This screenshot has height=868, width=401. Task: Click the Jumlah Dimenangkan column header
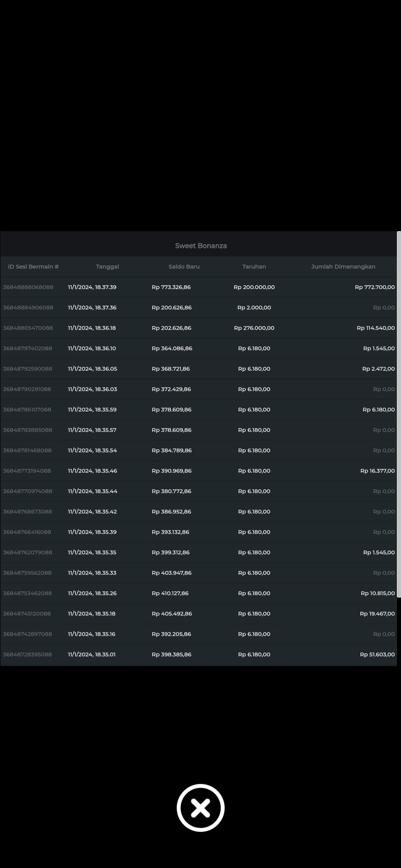pos(343,266)
